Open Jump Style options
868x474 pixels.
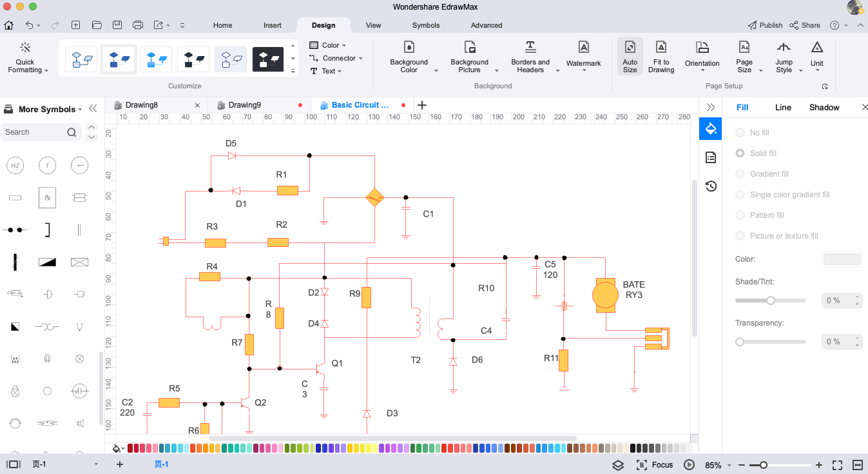[x=784, y=57]
